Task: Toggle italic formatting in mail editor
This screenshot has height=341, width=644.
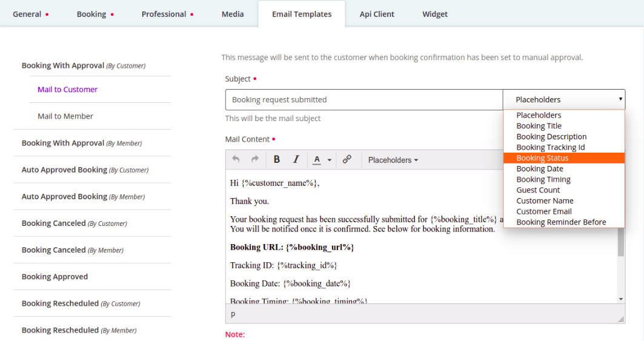Action: pos(296,160)
